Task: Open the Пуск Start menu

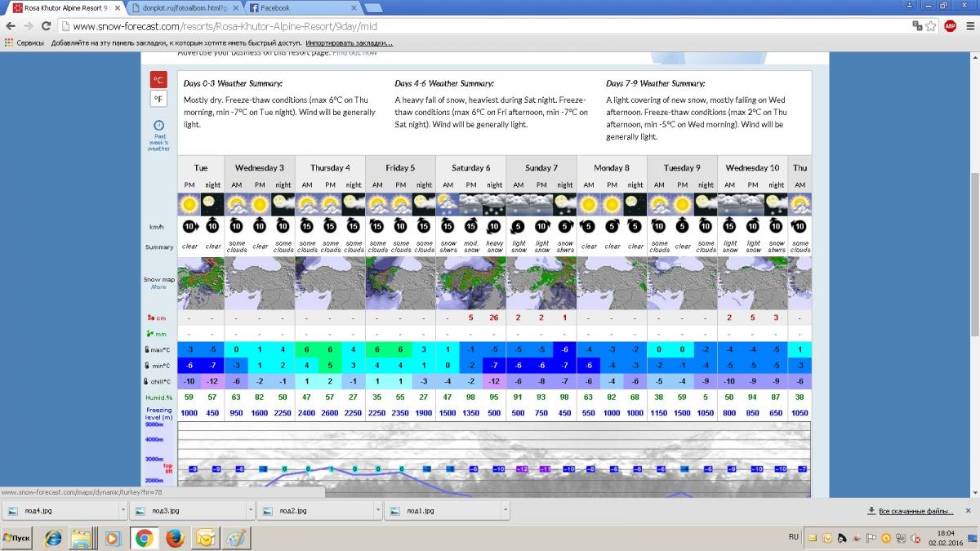Action: pyautogui.click(x=17, y=538)
